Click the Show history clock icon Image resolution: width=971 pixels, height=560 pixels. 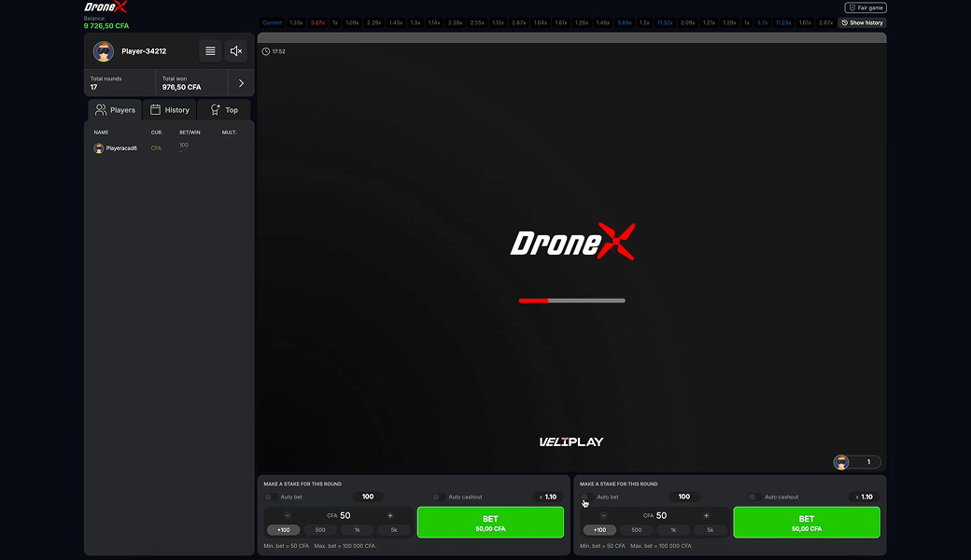click(x=846, y=22)
